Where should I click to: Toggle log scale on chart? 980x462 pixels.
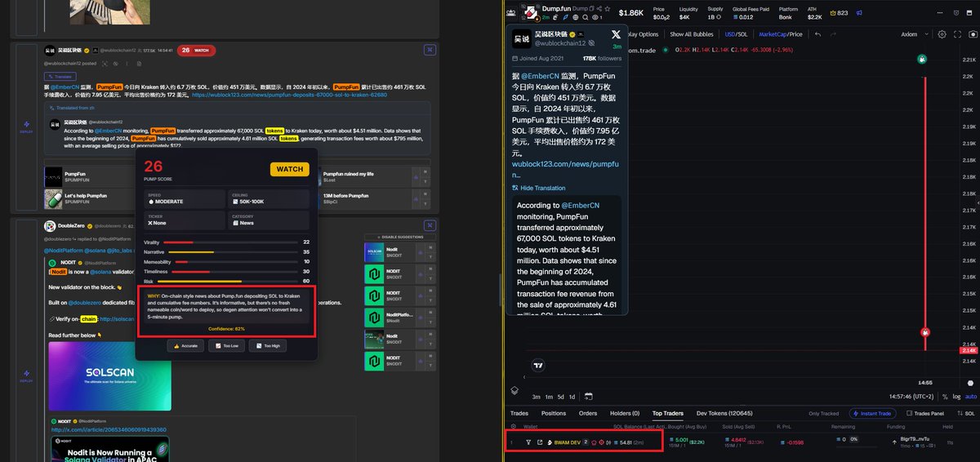(957, 397)
